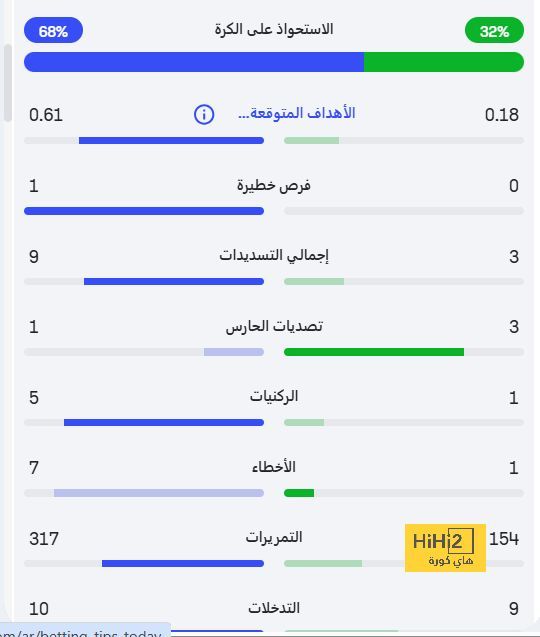Screen dimensions: 540x637
Task: Click the possession title (الاستحواذ على الكرة)
Action: click(x=274, y=30)
